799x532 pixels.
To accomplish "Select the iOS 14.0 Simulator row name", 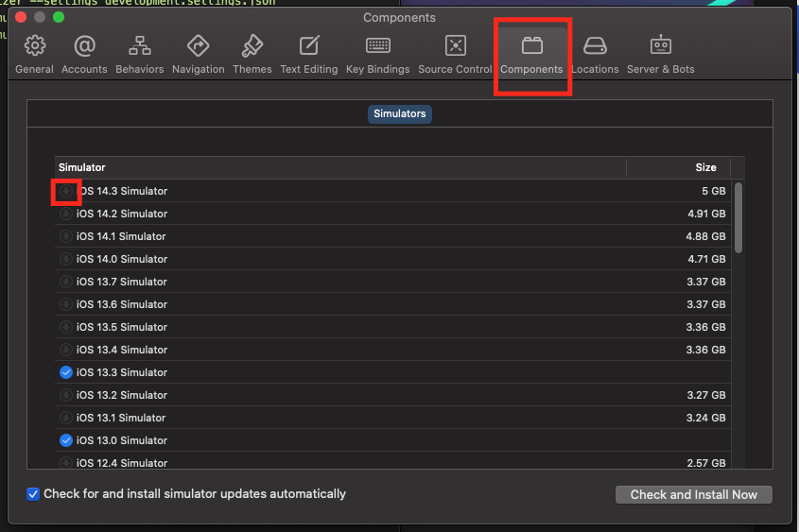I will [x=122, y=259].
